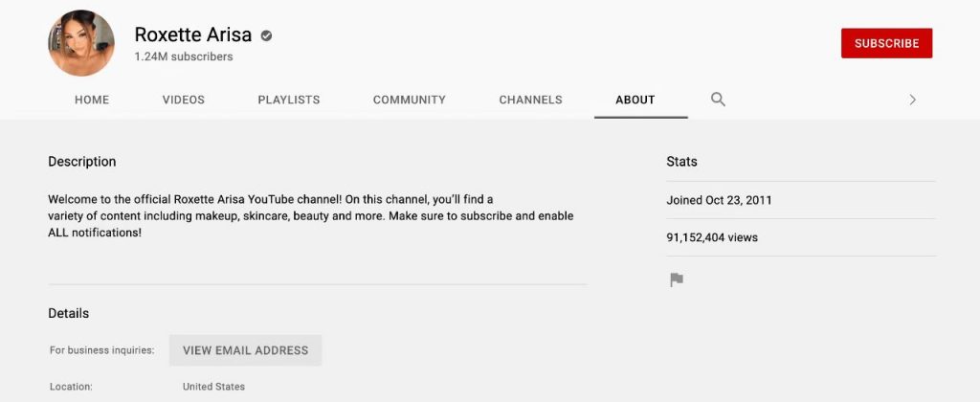Select the About tab

point(635,100)
